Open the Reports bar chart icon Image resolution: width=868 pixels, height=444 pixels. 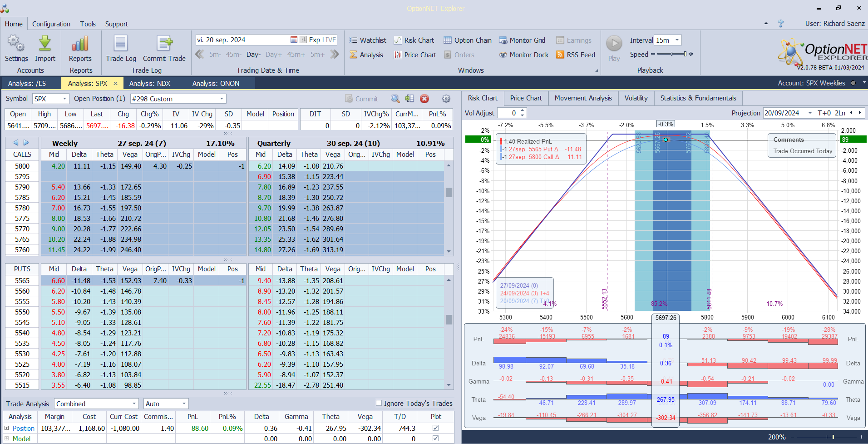coord(80,44)
